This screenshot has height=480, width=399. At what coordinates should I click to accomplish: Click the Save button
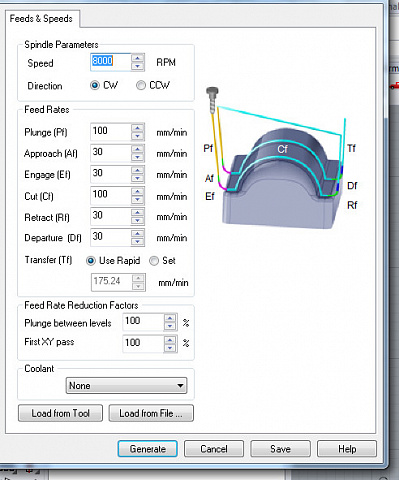click(280, 449)
